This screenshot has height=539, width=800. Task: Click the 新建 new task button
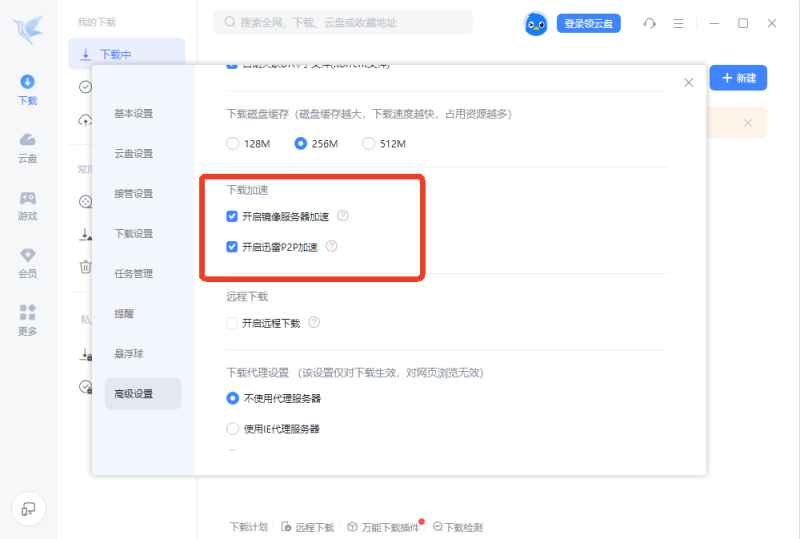point(738,78)
